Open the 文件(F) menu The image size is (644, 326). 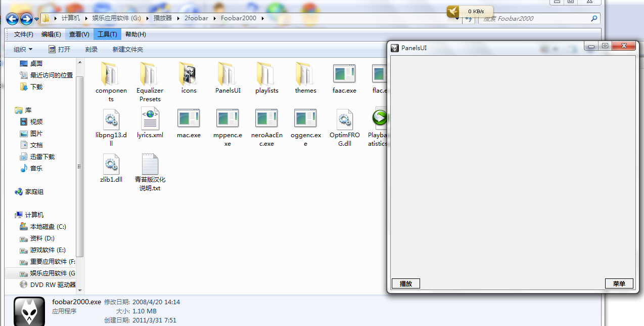pyautogui.click(x=24, y=34)
